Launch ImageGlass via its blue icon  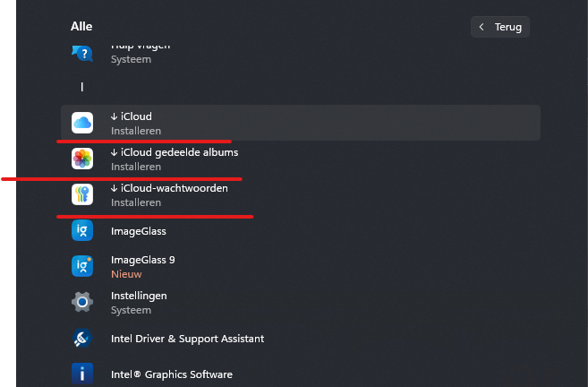point(82,230)
